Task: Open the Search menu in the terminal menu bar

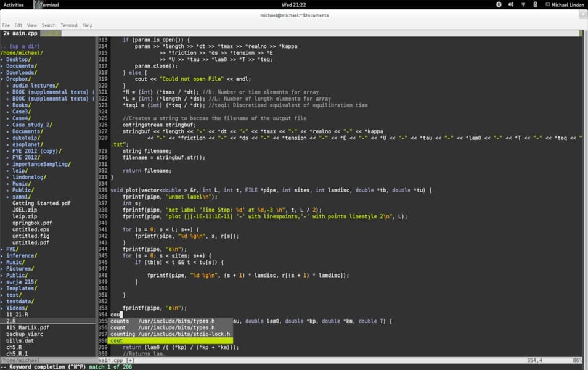Action: click(49, 25)
